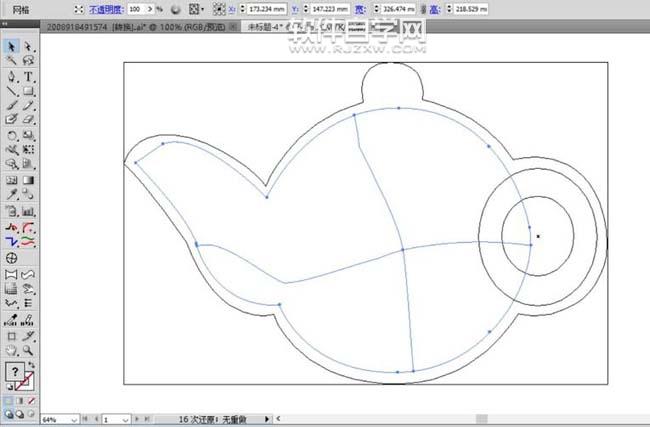650x427 pixels.
Task: Expand the status bar info flyout arrow
Action: pos(266,419)
